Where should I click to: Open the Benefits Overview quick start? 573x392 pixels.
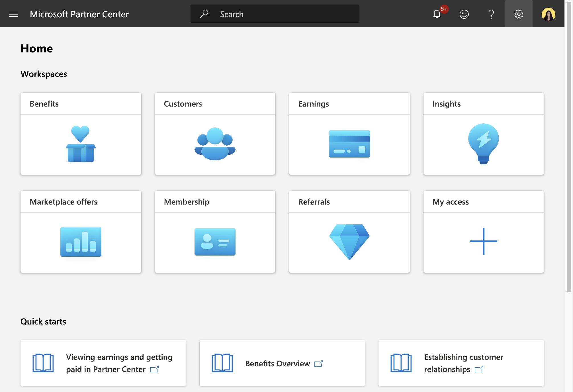point(278,364)
